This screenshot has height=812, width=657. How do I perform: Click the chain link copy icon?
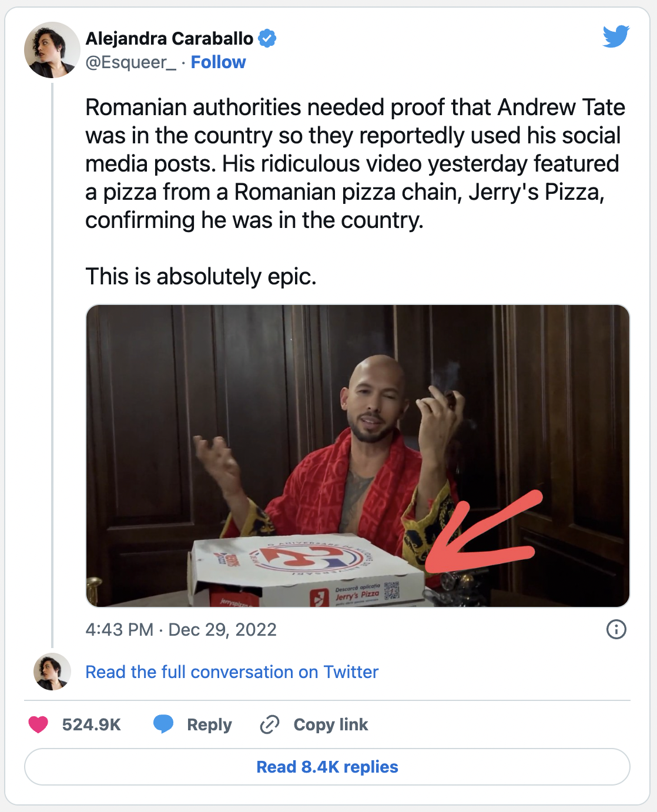tap(269, 724)
